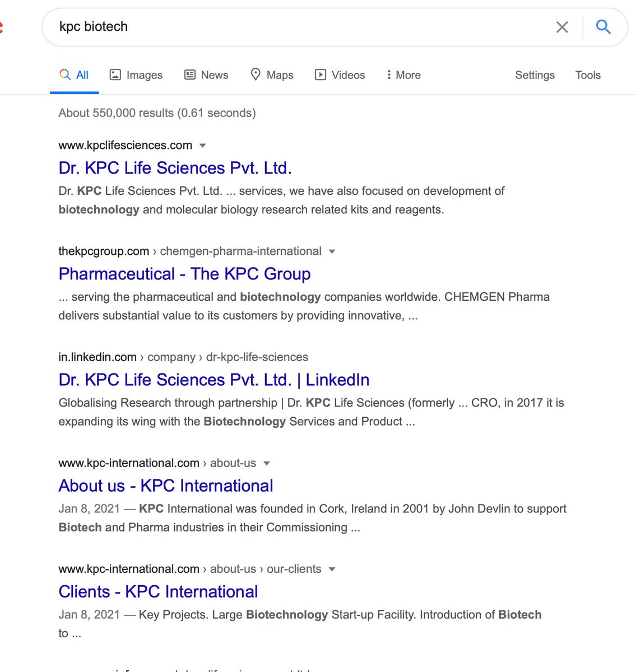Click the blue search magnifier icon

(603, 26)
